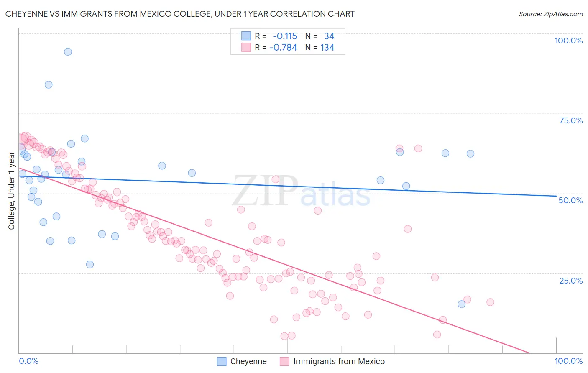Click the blue R = -0.115 stat box swatch
588x373 pixels.
(246, 36)
